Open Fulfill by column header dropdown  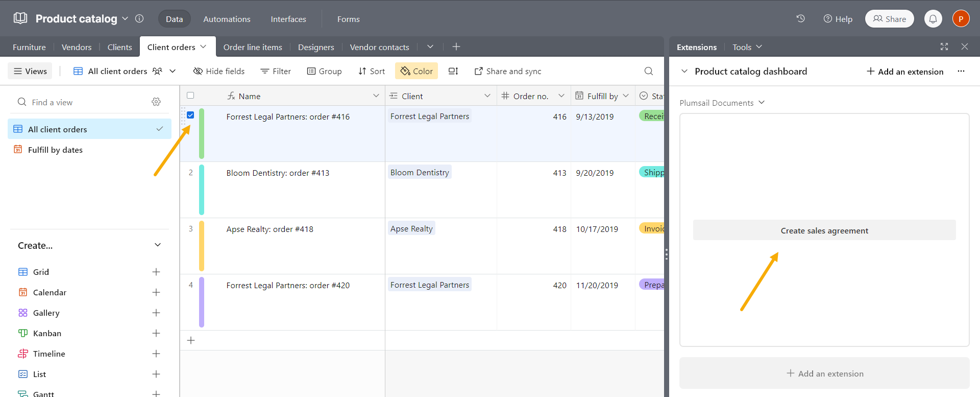click(626, 96)
